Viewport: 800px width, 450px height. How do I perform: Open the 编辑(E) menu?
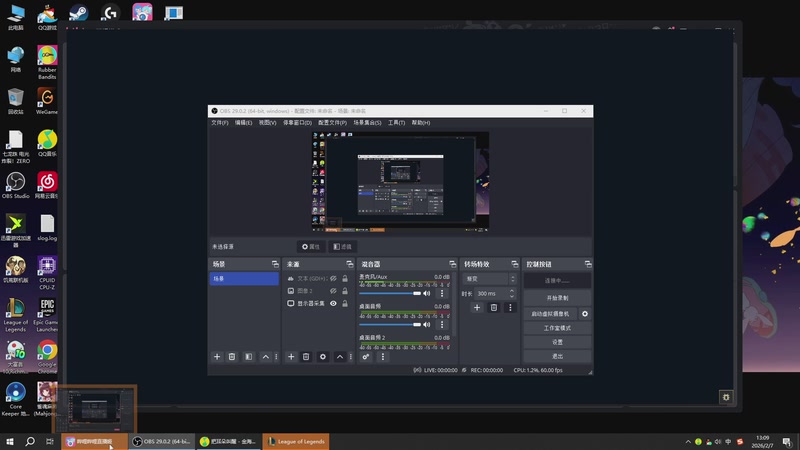243,123
